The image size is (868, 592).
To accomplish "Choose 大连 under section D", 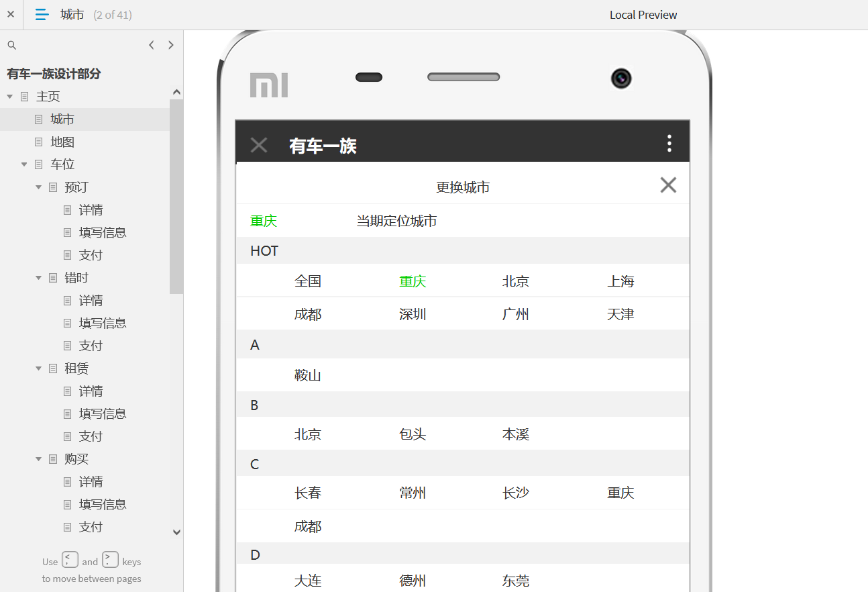I will pyautogui.click(x=308, y=581).
